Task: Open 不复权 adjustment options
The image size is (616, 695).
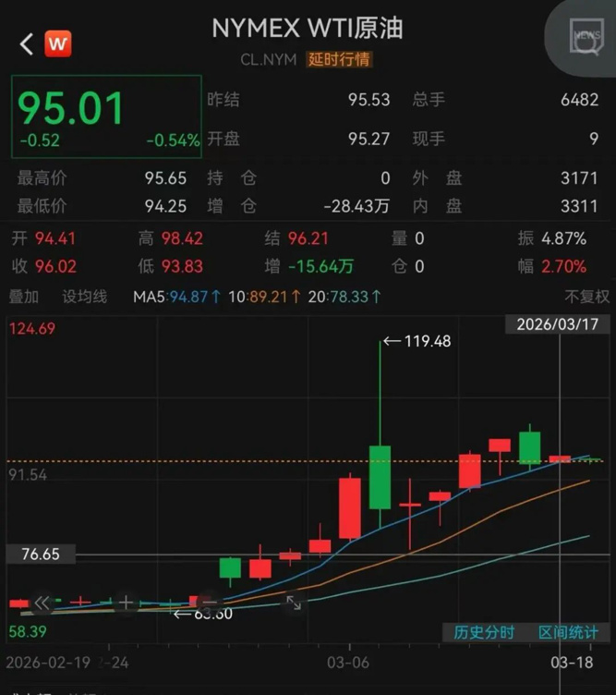Action: point(586,297)
